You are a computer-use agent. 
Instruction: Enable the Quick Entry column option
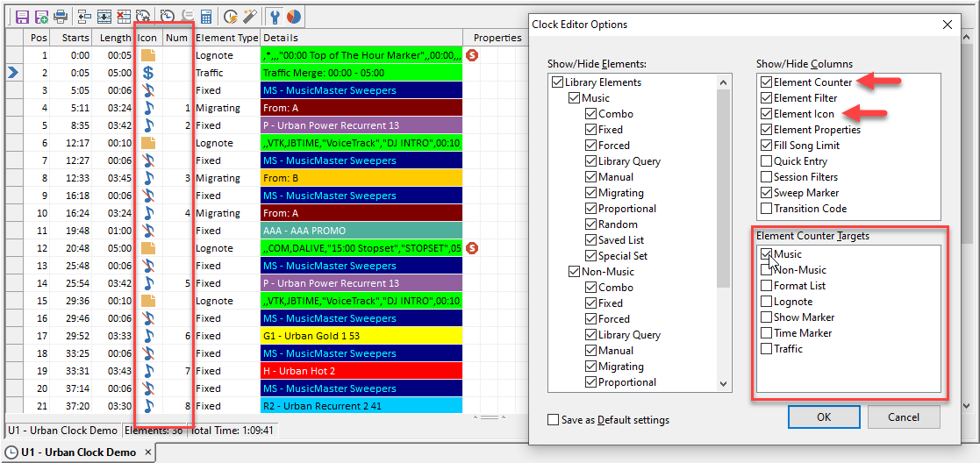click(767, 161)
